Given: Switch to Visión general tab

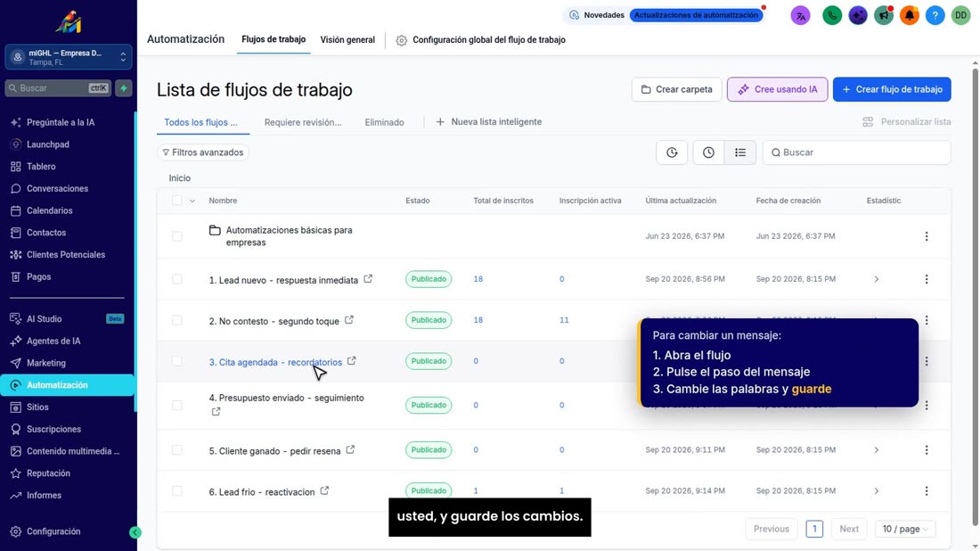Looking at the screenshot, I should point(347,39).
